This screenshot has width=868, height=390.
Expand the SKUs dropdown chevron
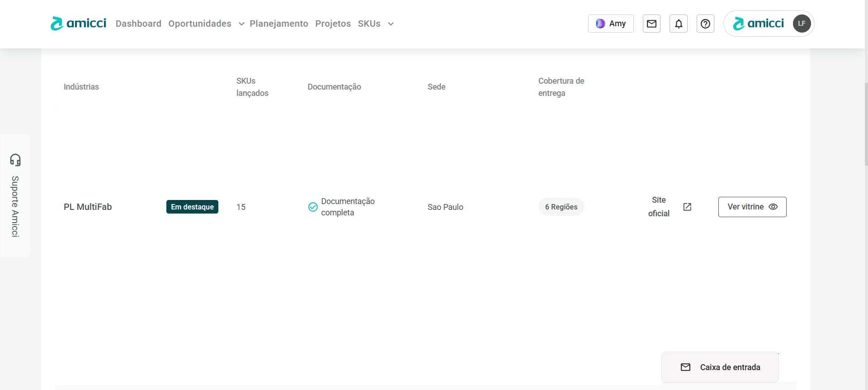pos(391,24)
